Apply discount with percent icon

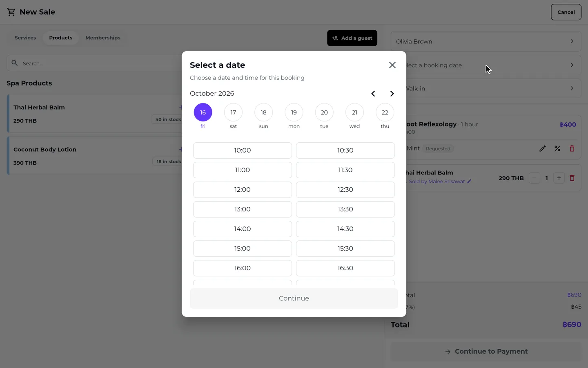click(x=557, y=148)
